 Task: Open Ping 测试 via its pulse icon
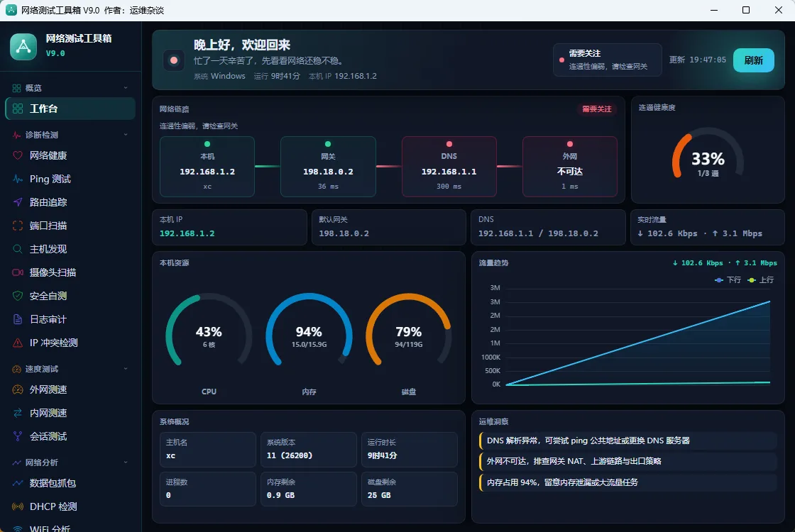coord(18,179)
